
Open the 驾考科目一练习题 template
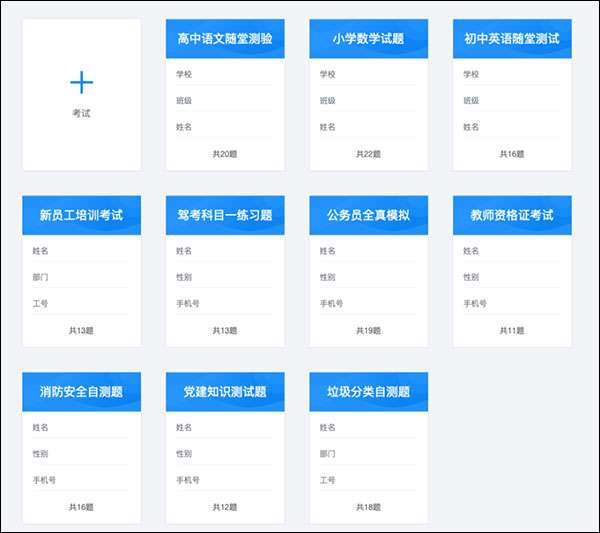point(225,215)
